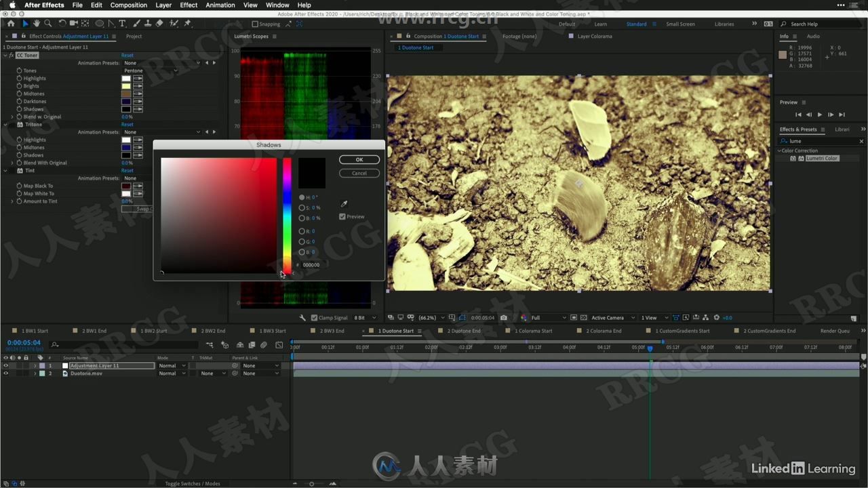Image resolution: width=868 pixels, height=488 pixels.
Task: Uncheck the Preview checkbox in Shadows dialog
Action: tap(342, 216)
